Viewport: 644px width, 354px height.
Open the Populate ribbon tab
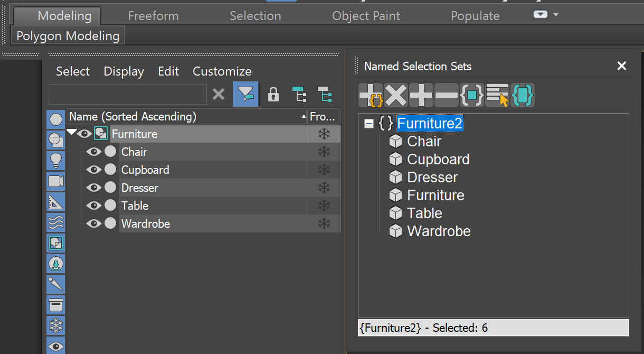pos(475,16)
